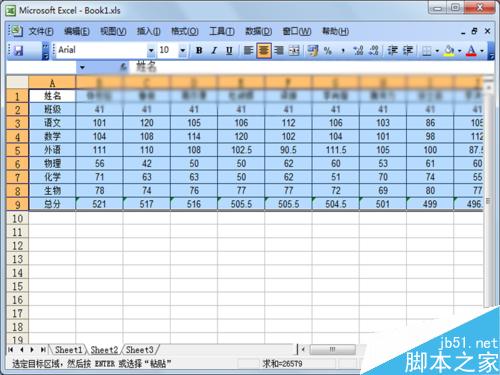Click the Save floppy disk icon
The width and height of the screenshot is (500, 375).
coord(19,50)
